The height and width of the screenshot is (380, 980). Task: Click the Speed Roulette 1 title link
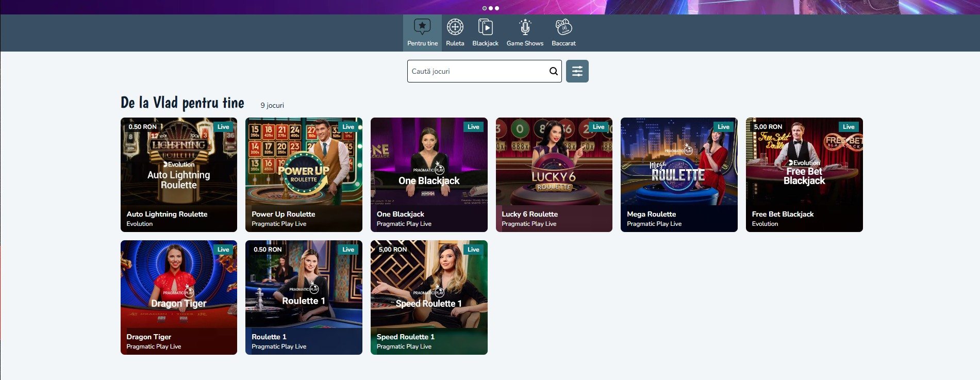click(405, 337)
